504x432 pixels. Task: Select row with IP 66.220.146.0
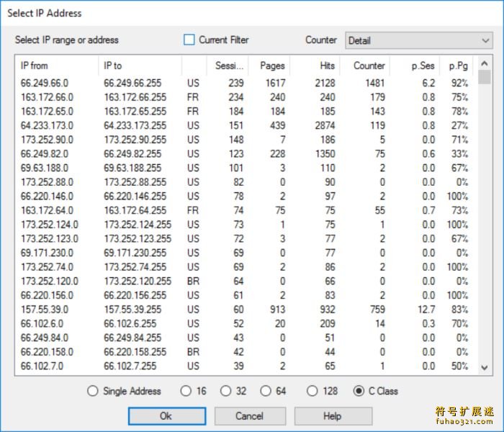click(245, 196)
